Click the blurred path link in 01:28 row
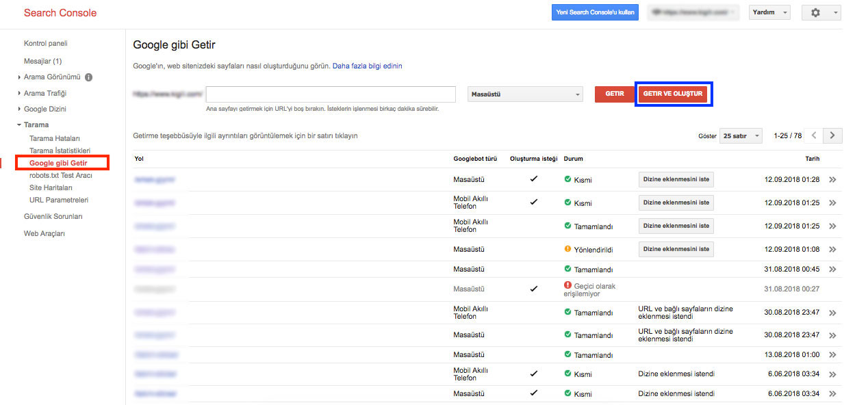The width and height of the screenshot is (868, 405). pyautogui.click(x=155, y=180)
